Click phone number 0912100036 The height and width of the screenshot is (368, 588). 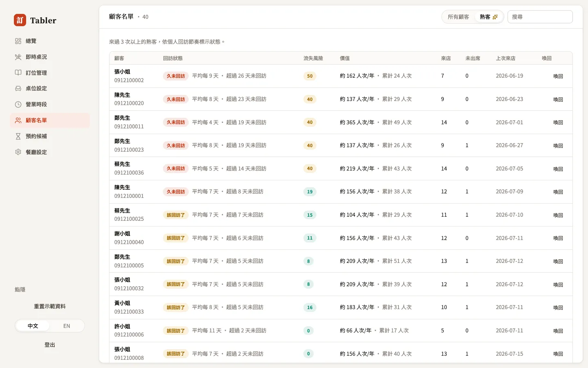[x=129, y=173]
